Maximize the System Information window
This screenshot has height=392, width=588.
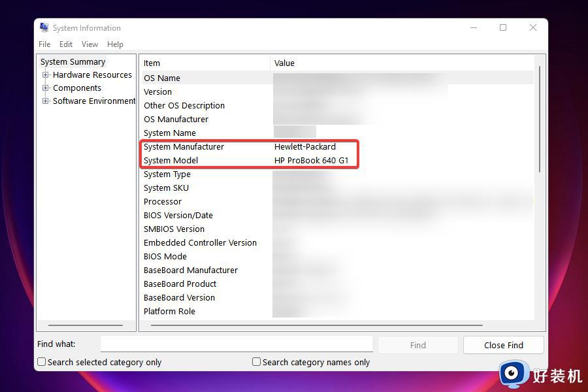pyautogui.click(x=503, y=27)
